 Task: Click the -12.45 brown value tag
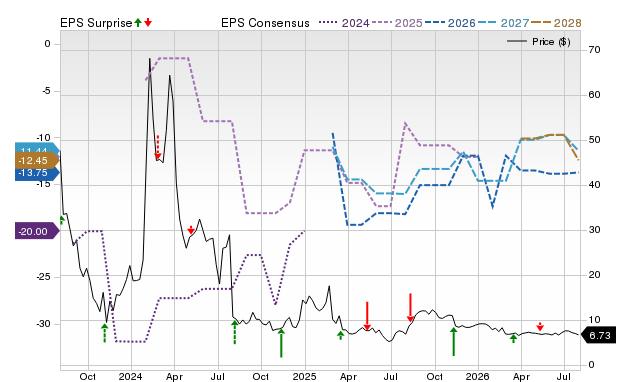[37, 161]
